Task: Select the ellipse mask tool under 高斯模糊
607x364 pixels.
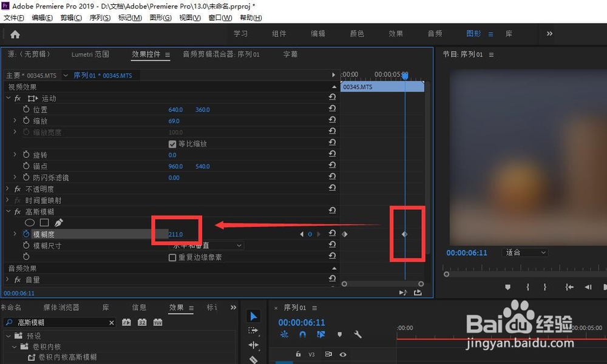Action: (29, 223)
